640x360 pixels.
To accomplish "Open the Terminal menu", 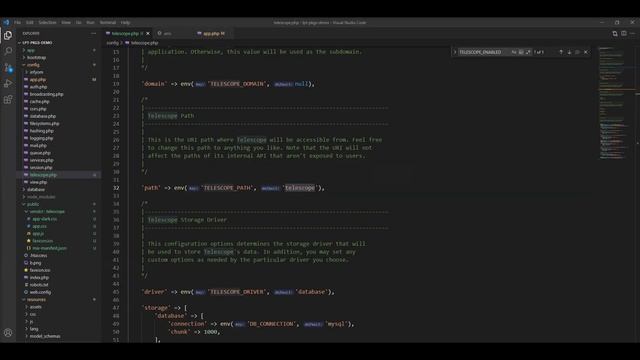I will pos(108,22).
